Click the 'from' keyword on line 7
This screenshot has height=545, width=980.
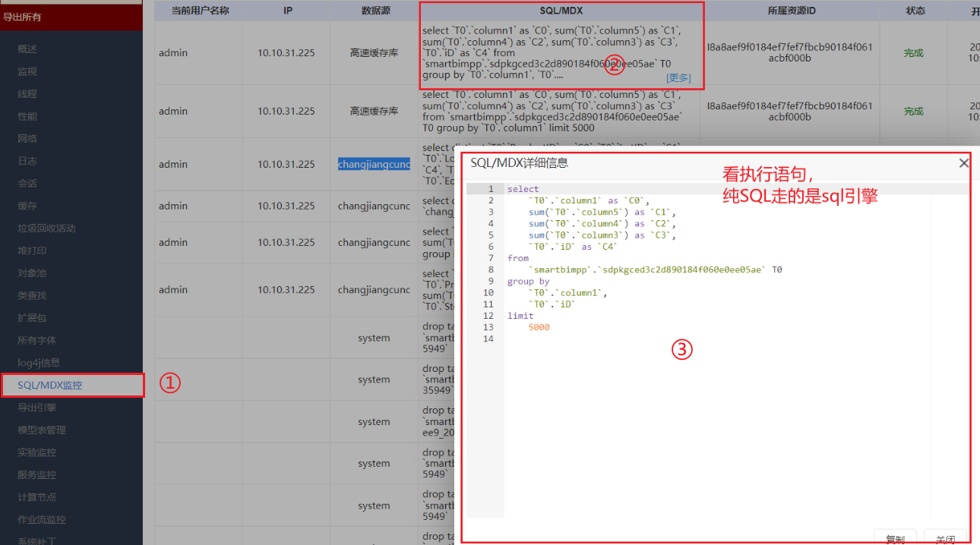click(518, 258)
